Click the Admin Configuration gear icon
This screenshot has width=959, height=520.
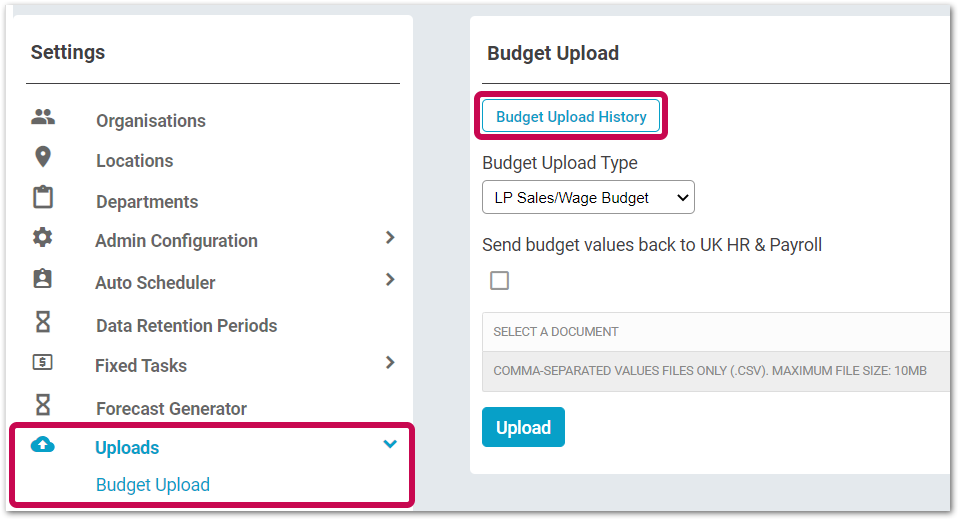(43, 237)
